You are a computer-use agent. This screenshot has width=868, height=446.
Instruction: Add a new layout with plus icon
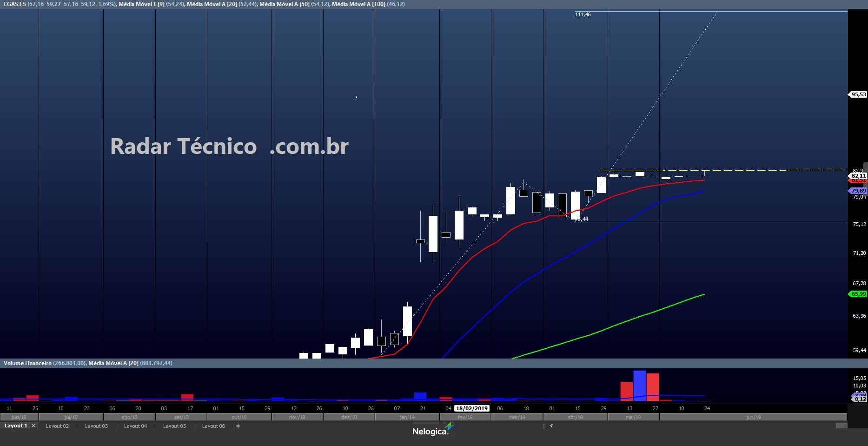click(x=238, y=426)
